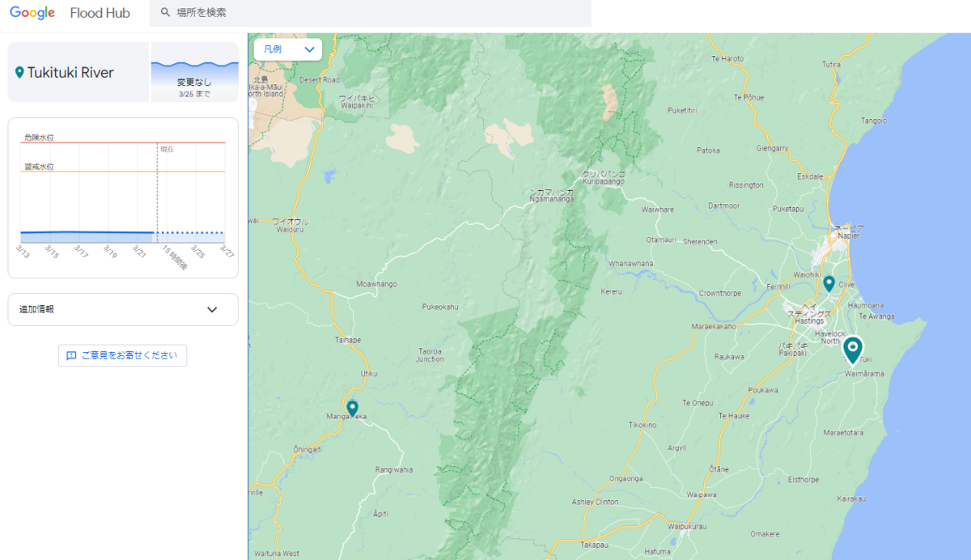Click the Waiouru label on the map
Image resolution: width=971 pixels, height=560 pixels.
[289, 229]
